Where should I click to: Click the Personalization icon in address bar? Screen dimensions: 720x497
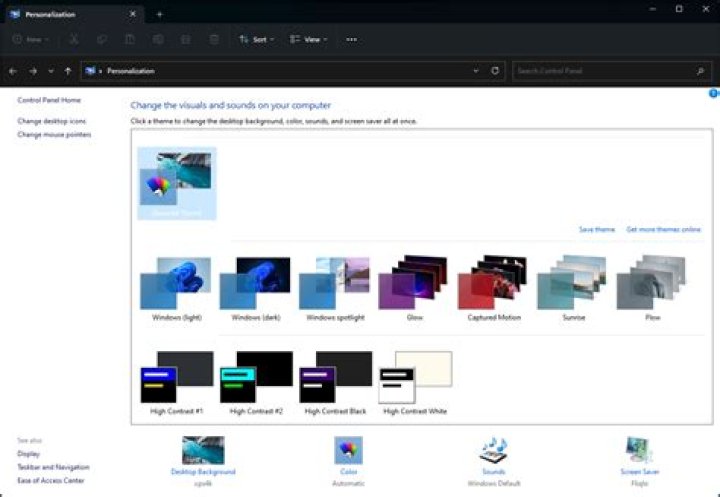[x=90, y=71]
